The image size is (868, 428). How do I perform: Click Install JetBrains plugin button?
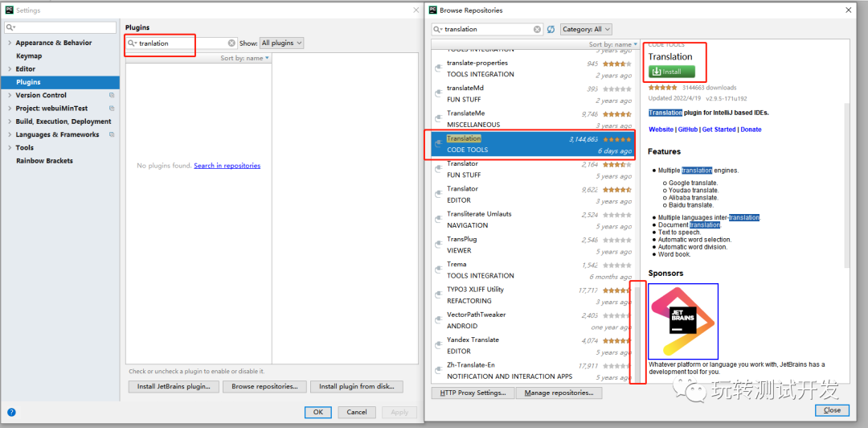pos(174,386)
